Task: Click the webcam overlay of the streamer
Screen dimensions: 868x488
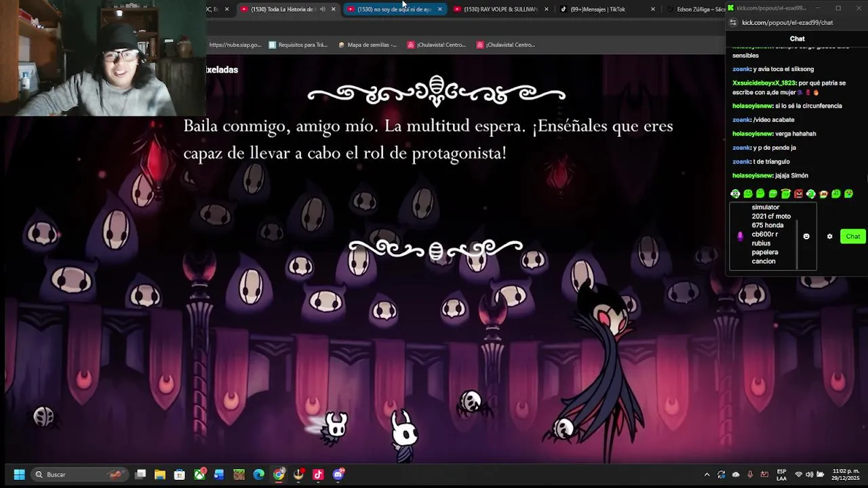Action: [103, 58]
